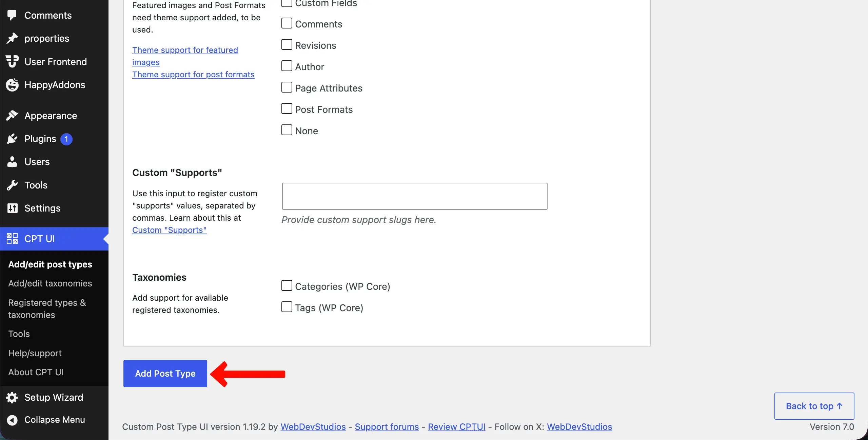Viewport: 868px width, 440px height.
Task: Open About CPT UI submenu
Action: tap(36, 372)
